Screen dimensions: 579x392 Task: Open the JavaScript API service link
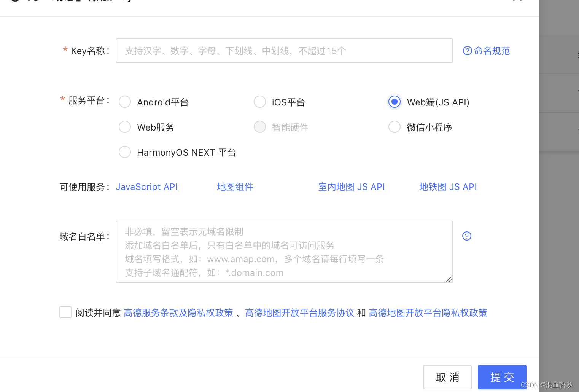pyautogui.click(x=146, y=187)
